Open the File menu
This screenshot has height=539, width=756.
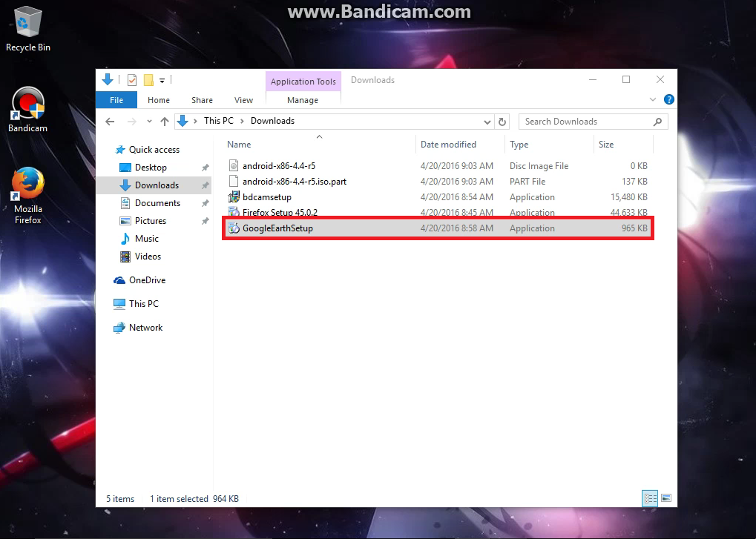pyautogui.click(x=116, y=100)
